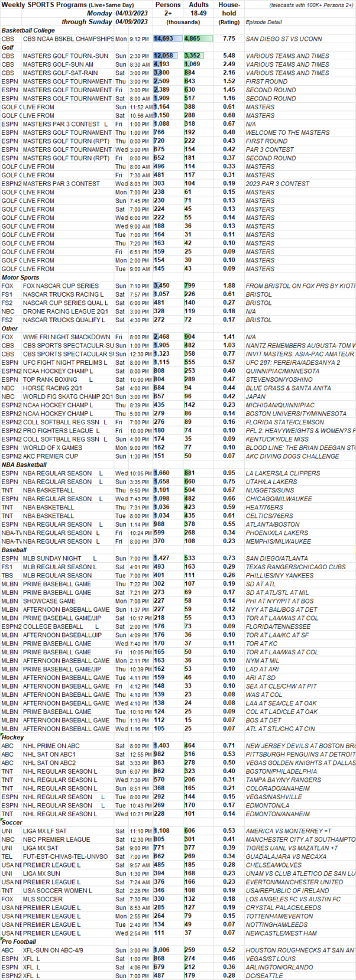Click the 14,693 viewers value
356x980 pixels.
[163, 39]
